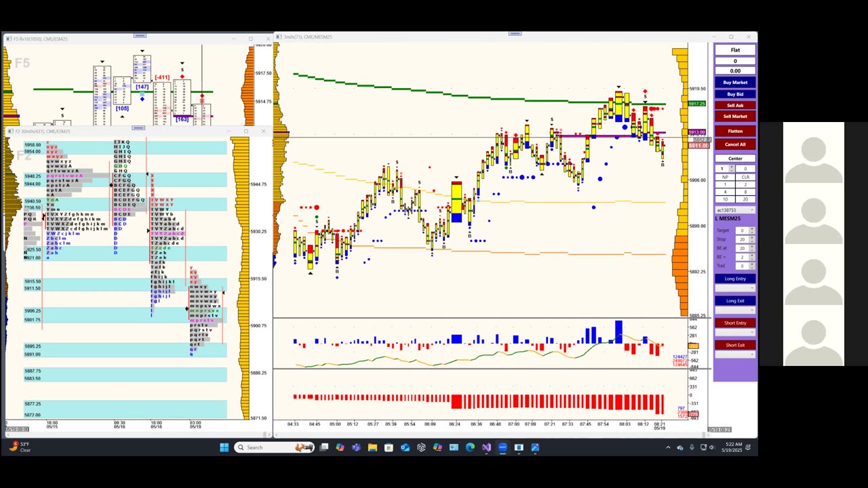Click the 5913.00 price marker on the axis

tap(697, 132)
